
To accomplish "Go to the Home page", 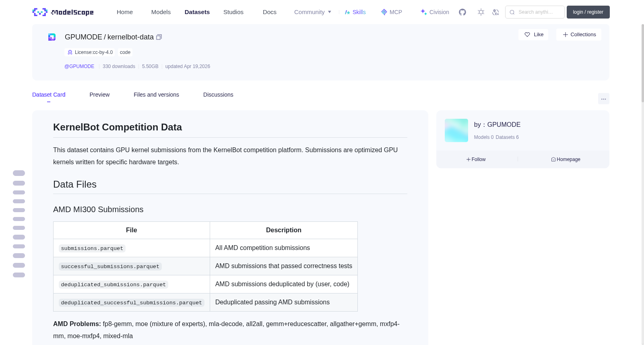I will tap(125, 12).
